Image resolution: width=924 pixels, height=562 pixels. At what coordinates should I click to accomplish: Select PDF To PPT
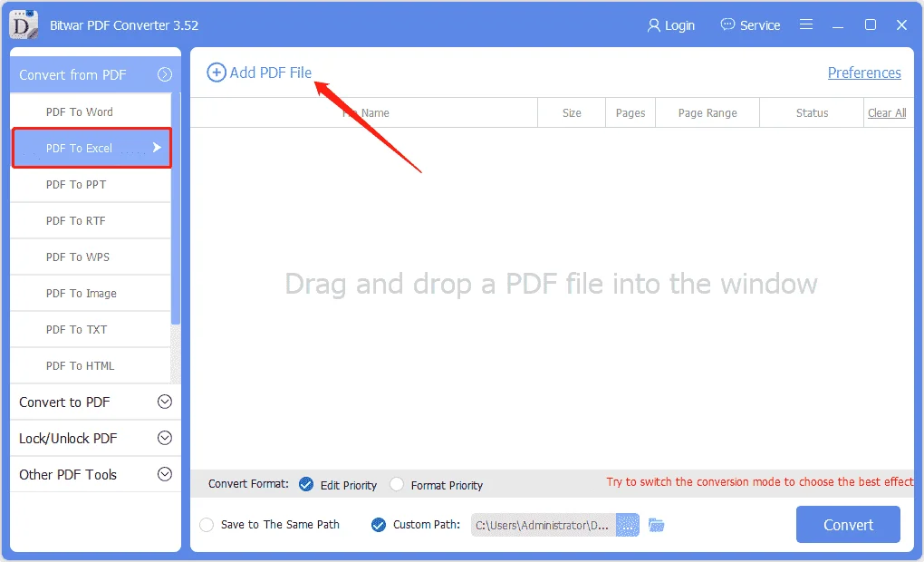[91, 185]
